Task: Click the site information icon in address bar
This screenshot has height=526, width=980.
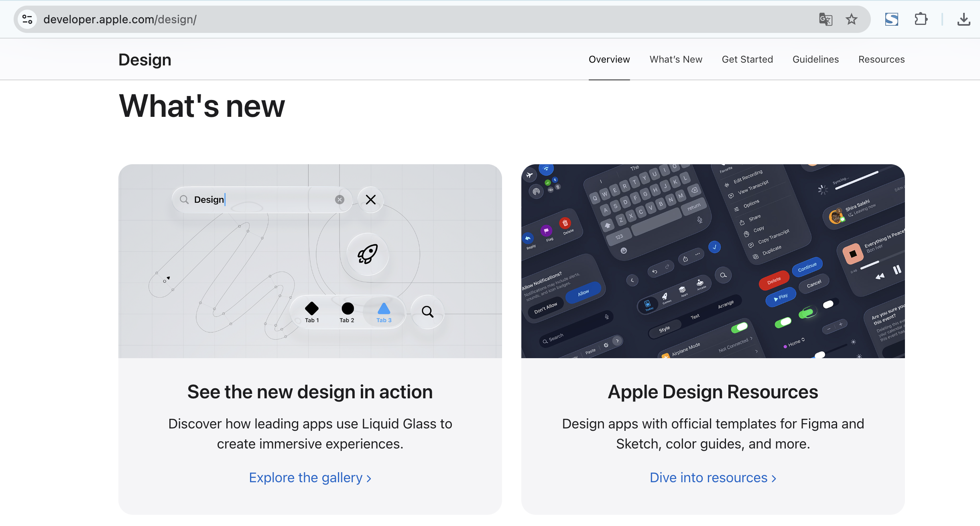Action: 27,19
